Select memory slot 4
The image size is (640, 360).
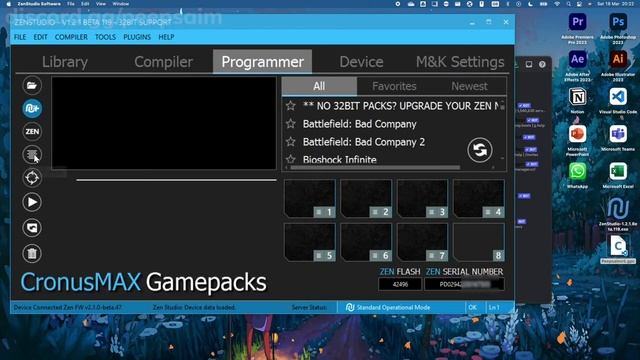(x=479, y=198)
